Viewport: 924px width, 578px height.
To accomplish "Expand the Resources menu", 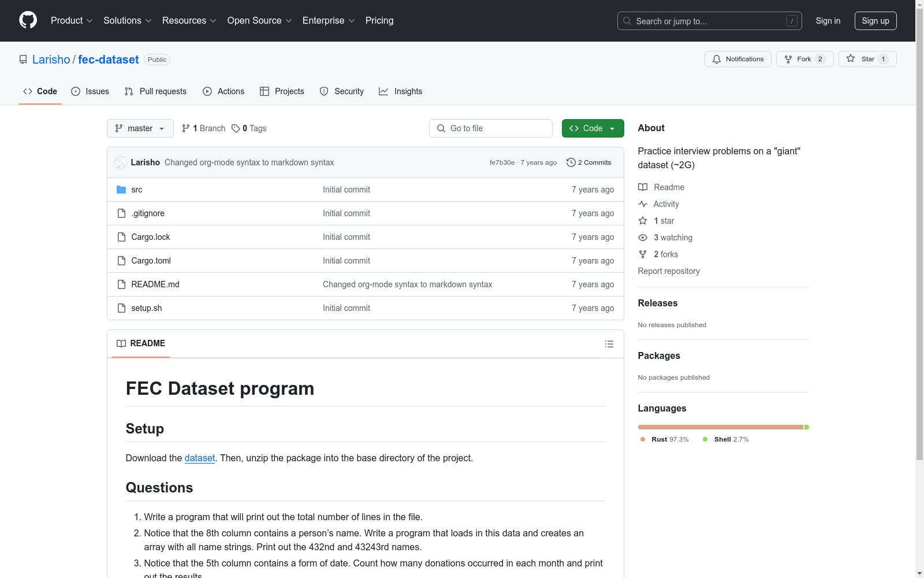I will [x=189, y=20].
